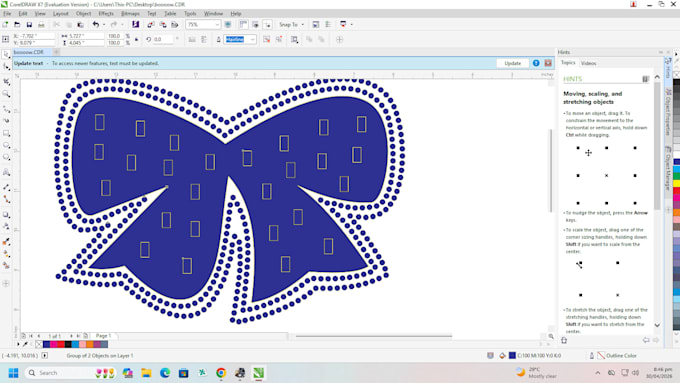The height and width of the screenshot is (383, 680).
Task: Activate the Ellipse tool
Action: tap(6, 145)
